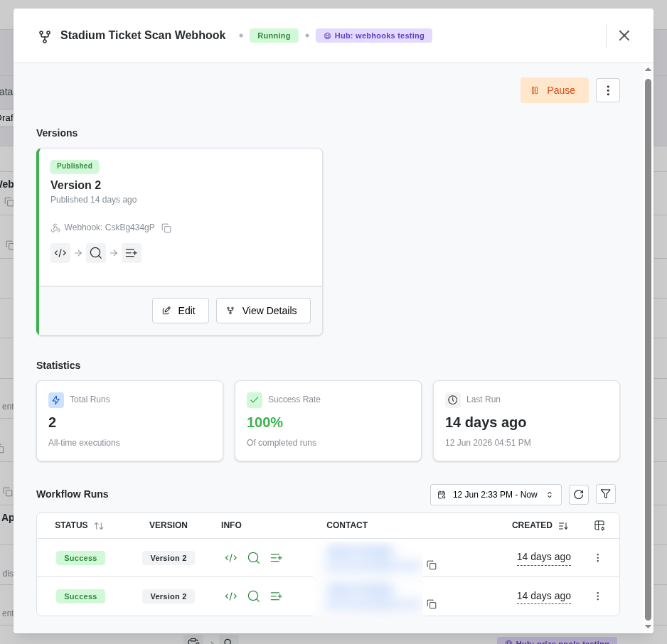Refresh the workflow runs list

coord(579,494)
